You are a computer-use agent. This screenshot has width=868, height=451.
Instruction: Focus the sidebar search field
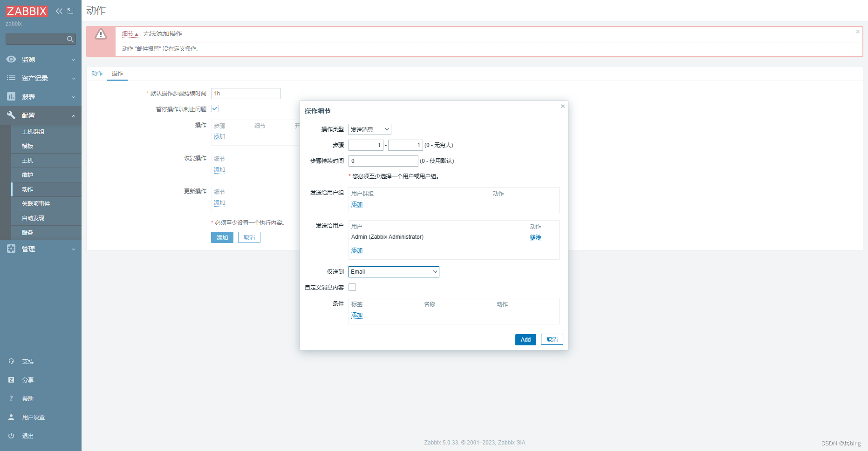[x=41, y=39]
